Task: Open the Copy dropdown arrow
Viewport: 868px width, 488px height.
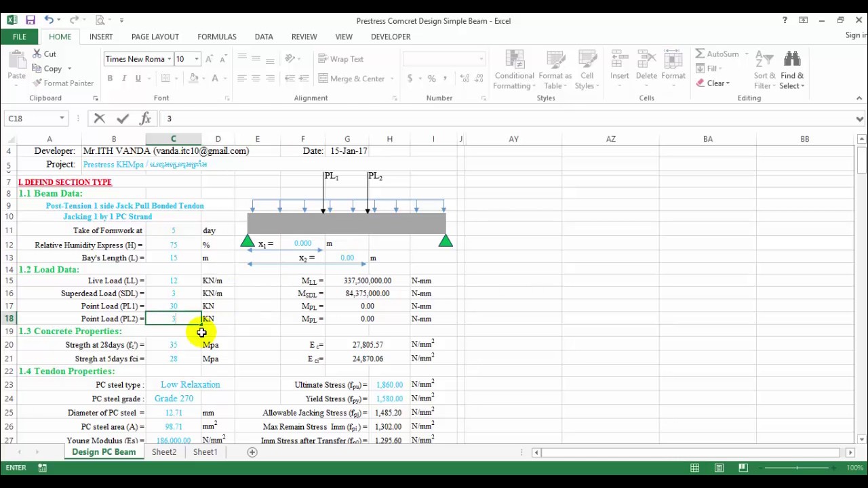Action: pos(69,68)
